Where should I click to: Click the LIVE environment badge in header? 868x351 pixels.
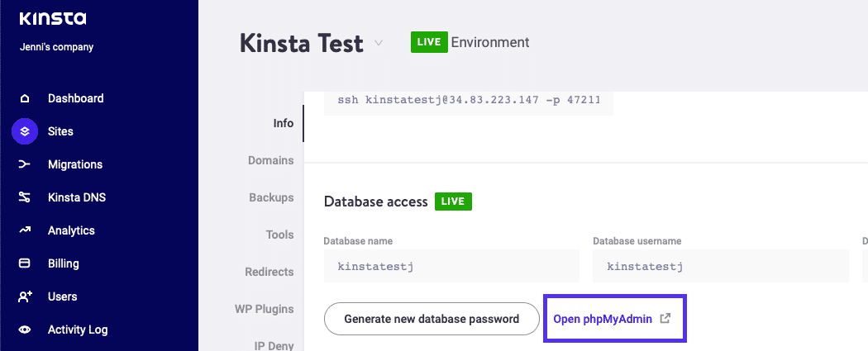point(429,43)
